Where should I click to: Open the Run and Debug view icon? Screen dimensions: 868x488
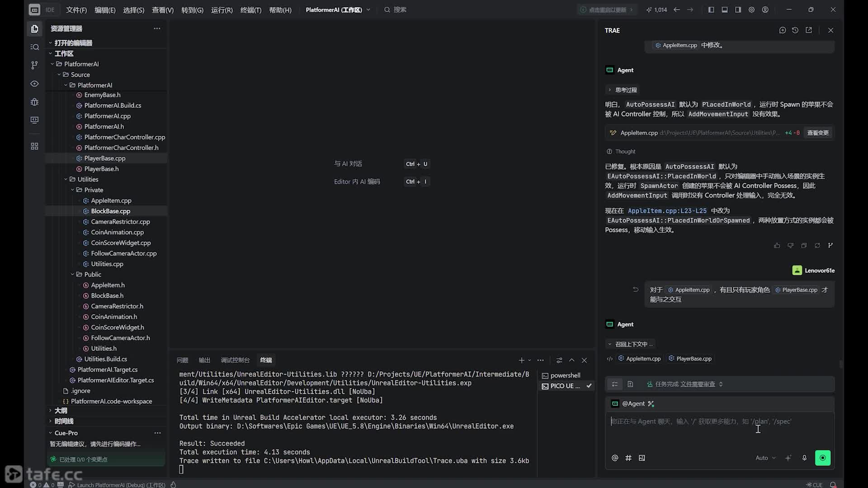34,102
